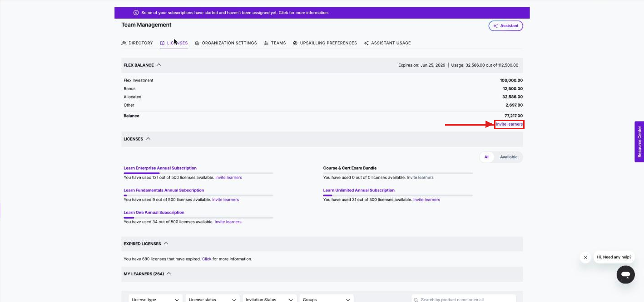Click the 'Hi. Need any help?' message

click(x=614, y=257)
